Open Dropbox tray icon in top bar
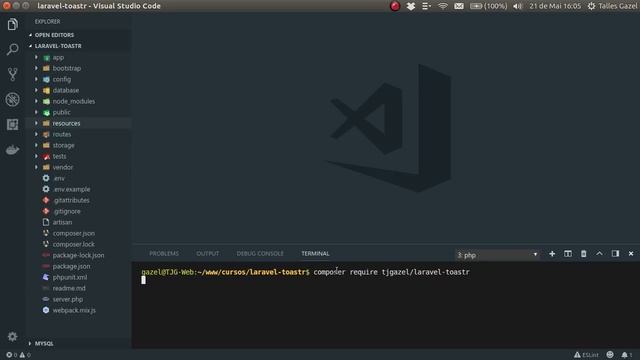The width and height of the screenshot is (640, 360). tap(411, 6)
